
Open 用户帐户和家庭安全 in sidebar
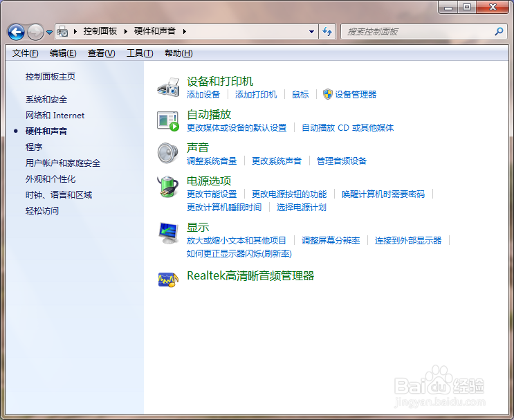(x=63, y=163)
